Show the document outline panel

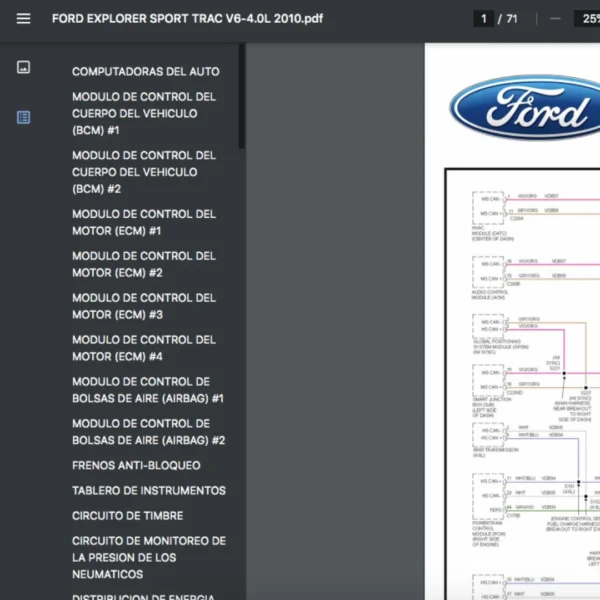[23, 117]
